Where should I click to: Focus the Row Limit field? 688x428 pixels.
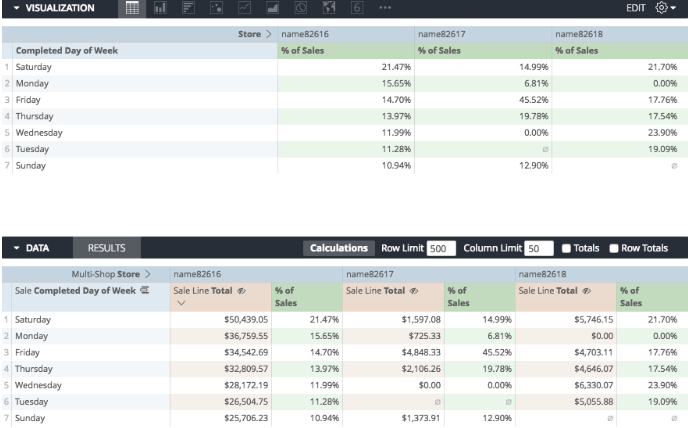[441, 248]
